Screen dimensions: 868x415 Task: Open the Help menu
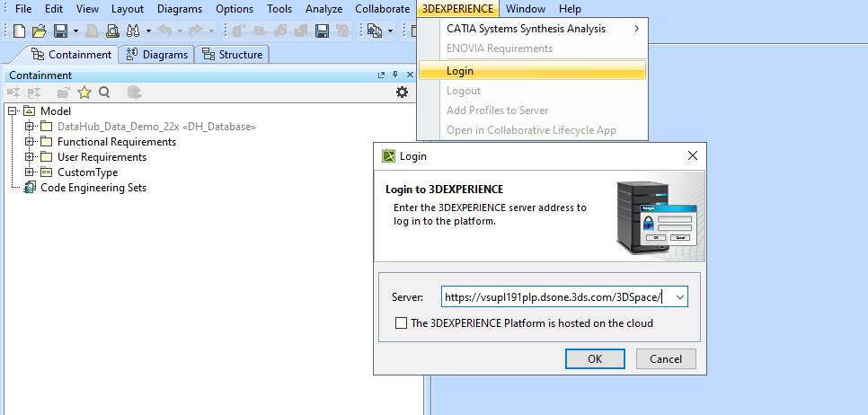point(570,9)
